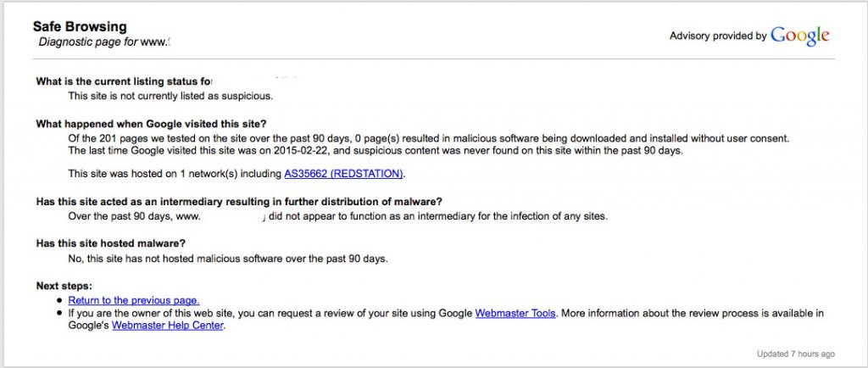The width and height of the screenshot is (868, 368).
Task: Visit the Webmaster Help Center link
Action: point(167,325)
